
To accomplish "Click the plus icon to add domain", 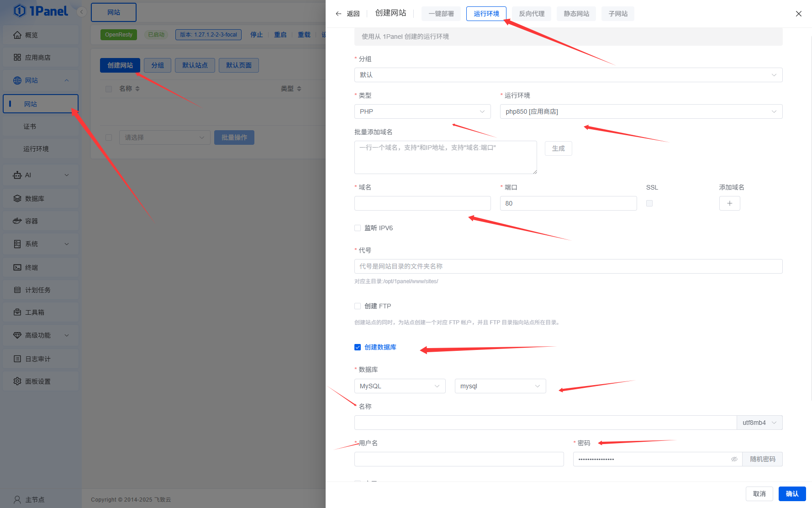I will [729, 203].
